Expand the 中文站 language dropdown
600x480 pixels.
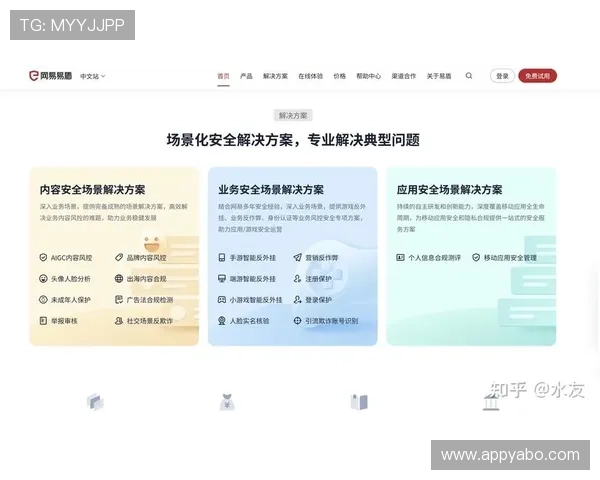coord(92,76)
